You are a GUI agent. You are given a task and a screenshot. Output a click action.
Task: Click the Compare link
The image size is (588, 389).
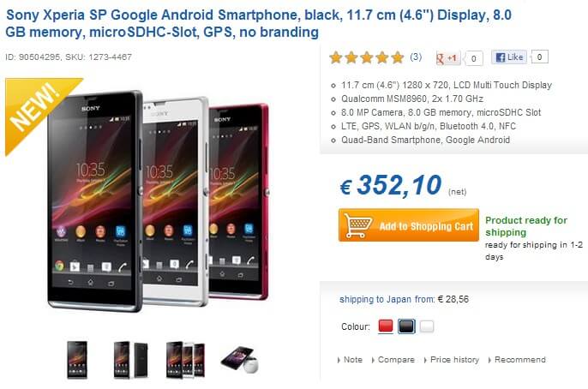tap(396, 360)
